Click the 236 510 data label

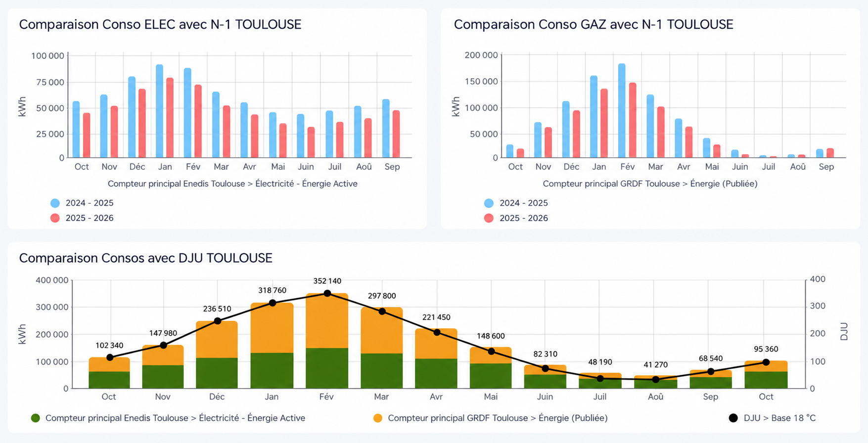pyautogui.click(x=217, y=309)
